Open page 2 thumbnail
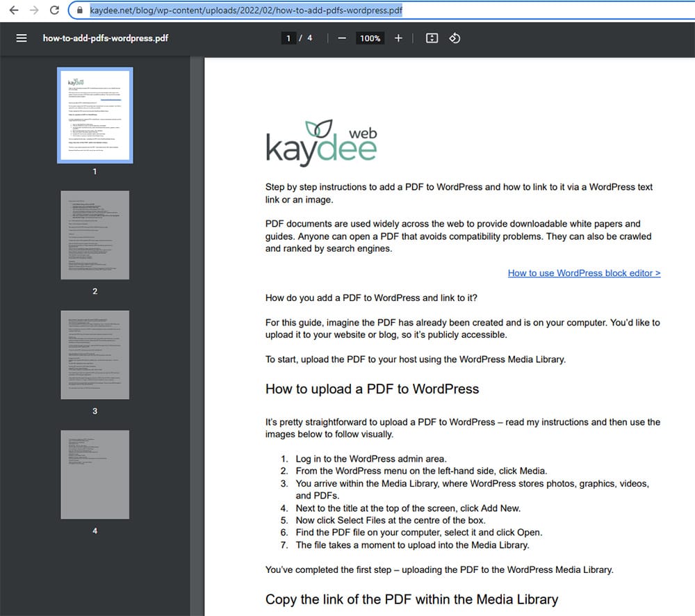Screen dimensions: 695x616 (95, 235)
